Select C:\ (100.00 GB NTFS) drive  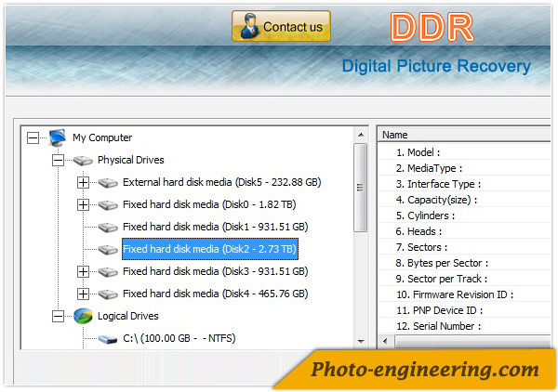179,338
